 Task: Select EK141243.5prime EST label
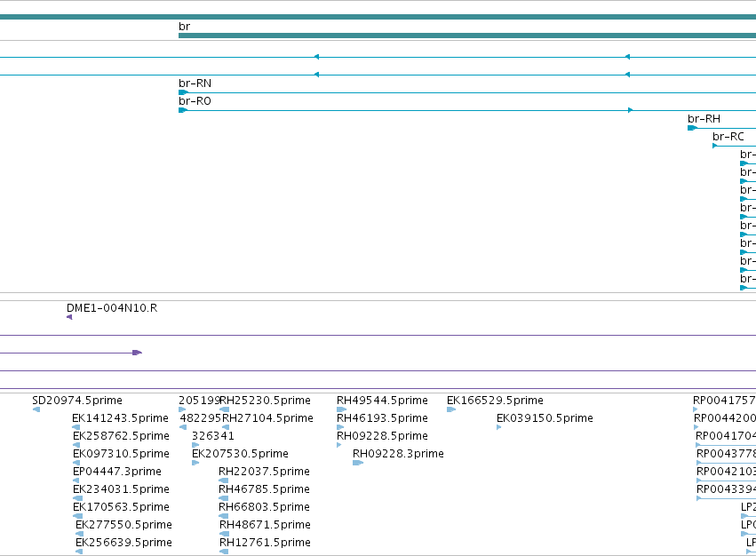tap(120, 418)
